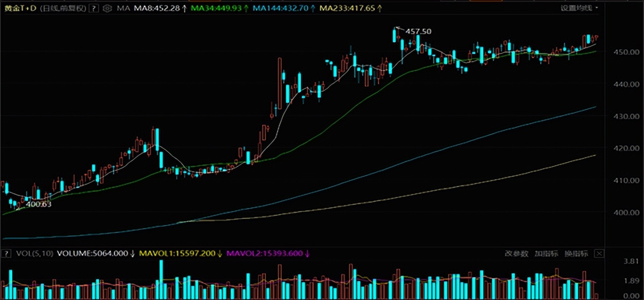Click the MA8:452.28 value
This screenshot has width=644, height=300.
coord(157,8)
